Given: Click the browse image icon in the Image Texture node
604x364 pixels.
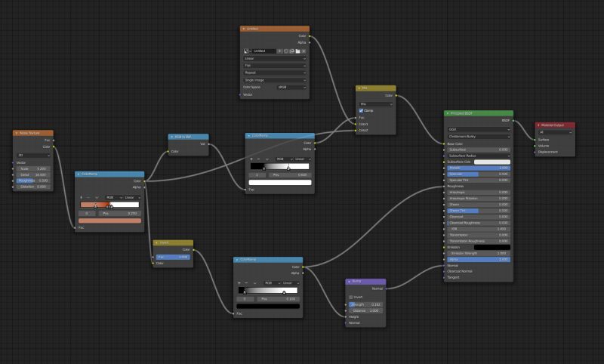Looking at the screenshot, I should tap(247, 51).
